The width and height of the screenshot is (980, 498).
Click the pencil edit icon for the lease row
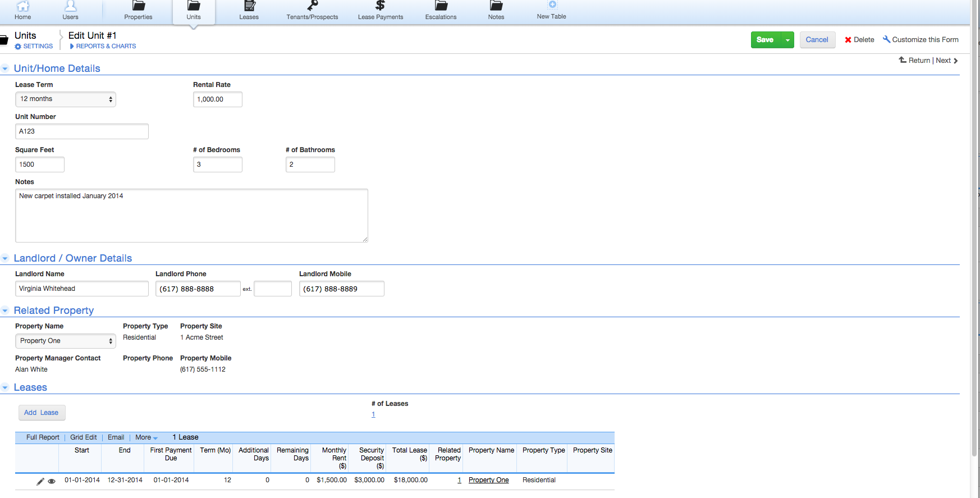(x=40, y=481)
